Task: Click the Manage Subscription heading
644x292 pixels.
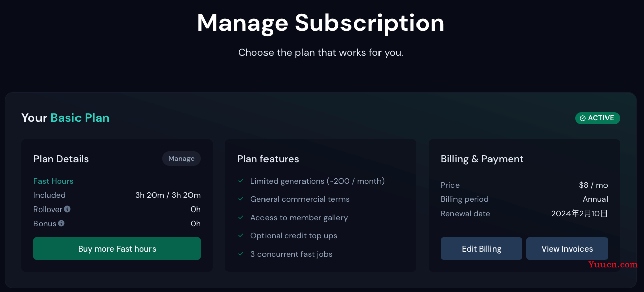Action: coord(321,23)
